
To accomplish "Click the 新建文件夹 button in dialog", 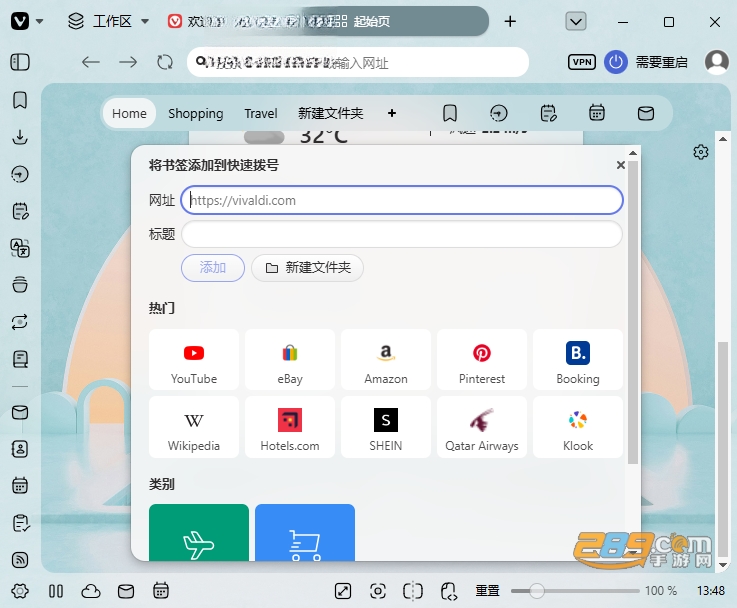I will [x=307, y=268].
